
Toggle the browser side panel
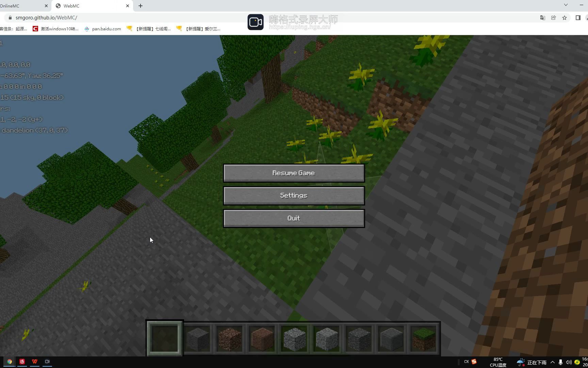coord(577,17)
